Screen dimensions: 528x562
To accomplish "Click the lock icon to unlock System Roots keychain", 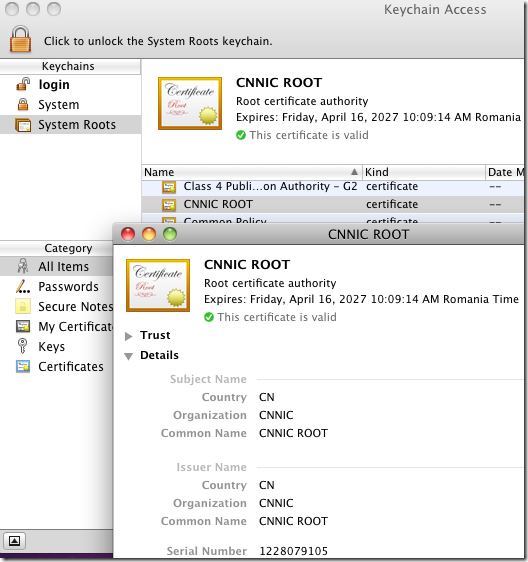I will pos(20,39).
